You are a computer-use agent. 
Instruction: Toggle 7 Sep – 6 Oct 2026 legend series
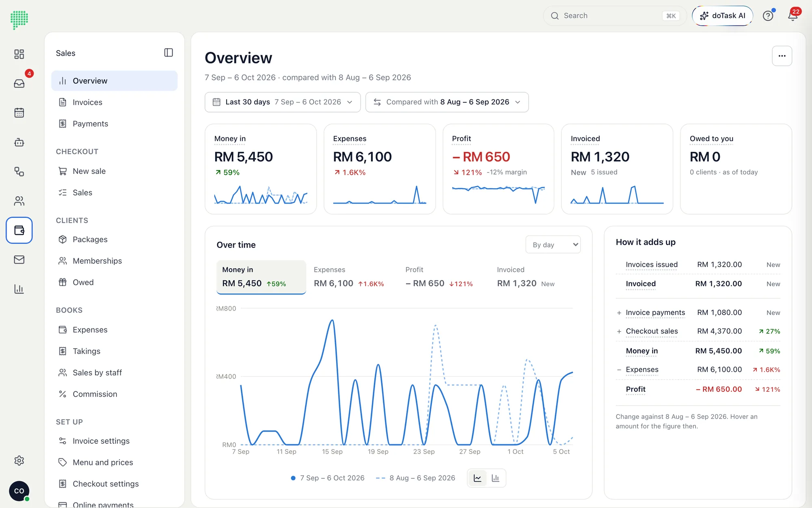click(x=328, y=478)
